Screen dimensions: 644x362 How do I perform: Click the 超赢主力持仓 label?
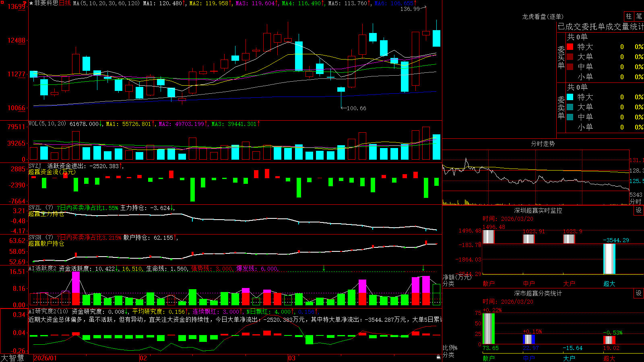click(46, 214)
